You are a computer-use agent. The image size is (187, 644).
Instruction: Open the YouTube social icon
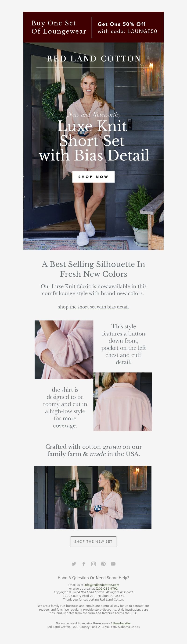pyautogui.click(x=113, y=564)
